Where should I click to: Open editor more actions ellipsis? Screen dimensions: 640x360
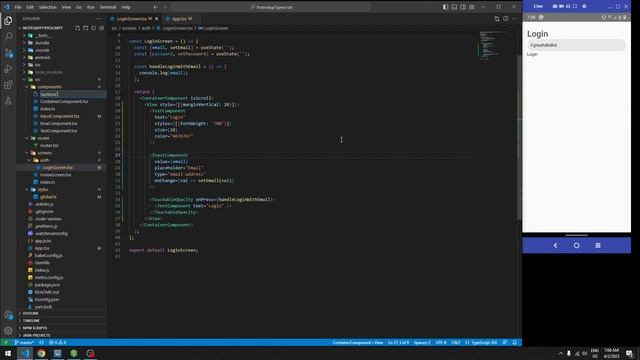click(514, 19)
